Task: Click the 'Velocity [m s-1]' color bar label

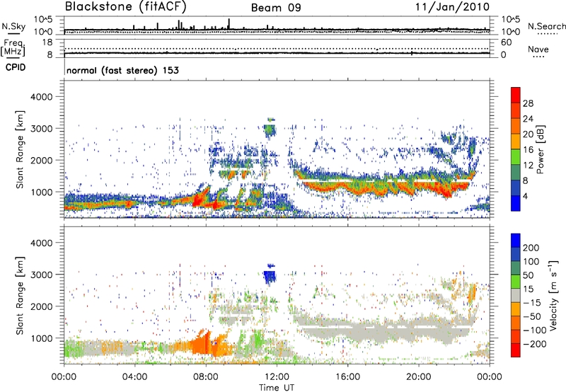Action: pos(553,295)
